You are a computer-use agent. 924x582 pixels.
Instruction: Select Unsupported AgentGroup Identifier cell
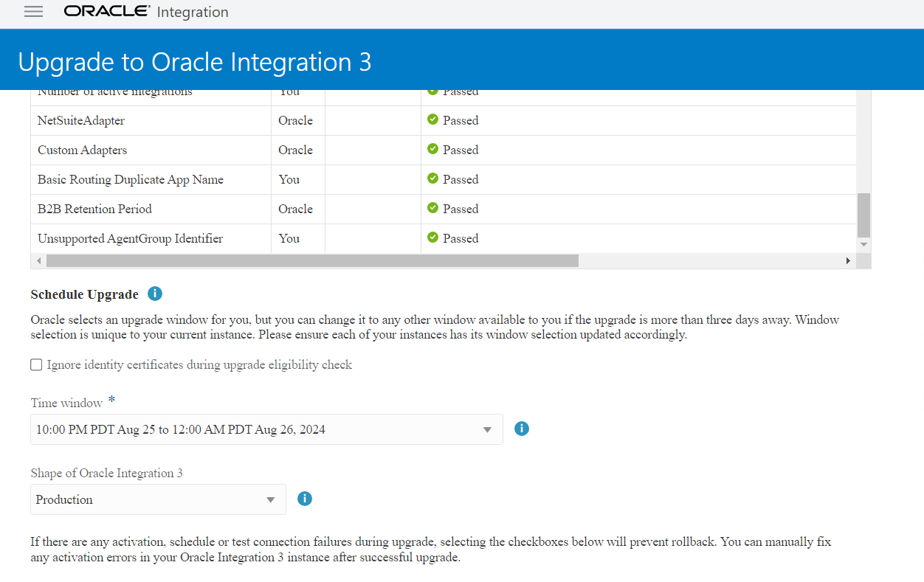pos(151,238)
